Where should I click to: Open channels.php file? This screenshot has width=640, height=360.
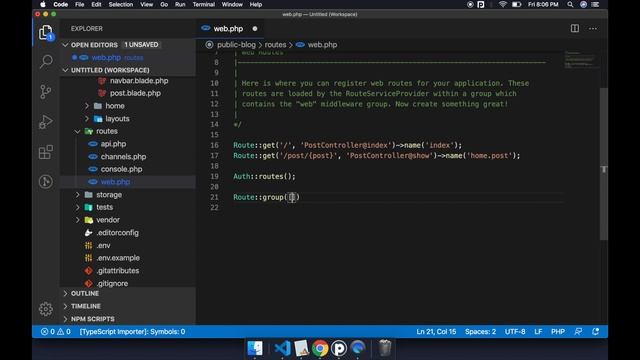point(123,156)
